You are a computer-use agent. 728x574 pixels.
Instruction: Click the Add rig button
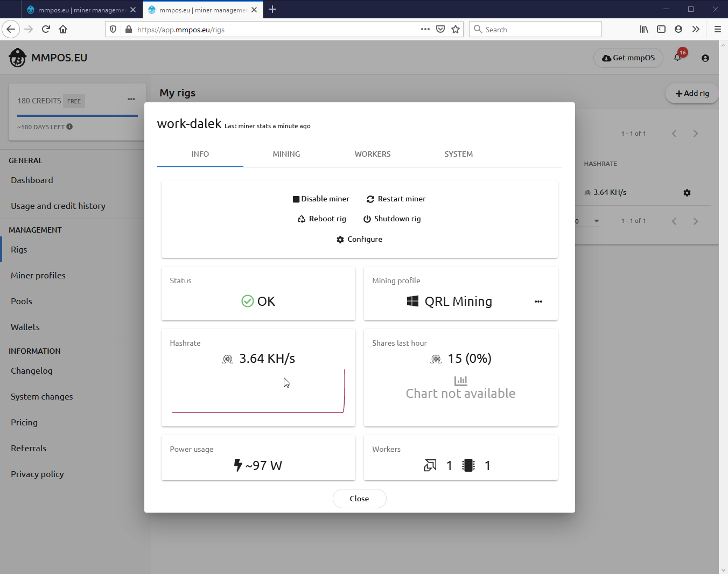(x=692, y=93)
